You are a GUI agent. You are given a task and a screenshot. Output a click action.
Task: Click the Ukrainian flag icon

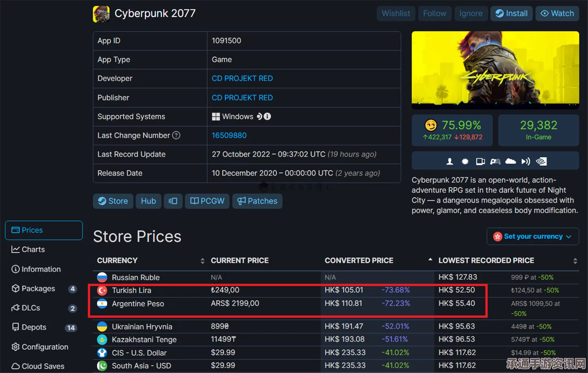pos(102,326)
